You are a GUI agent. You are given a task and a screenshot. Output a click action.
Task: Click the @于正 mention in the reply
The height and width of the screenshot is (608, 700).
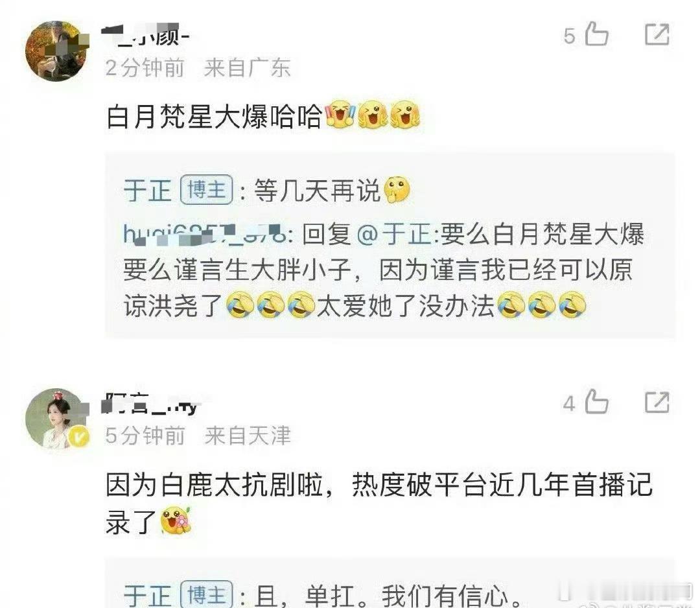tap(394, 234)
